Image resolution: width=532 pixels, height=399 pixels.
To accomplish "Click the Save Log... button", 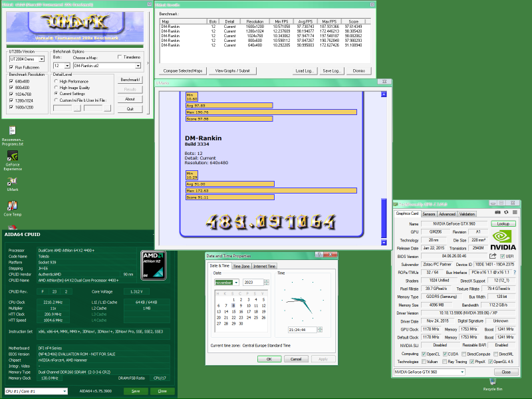I will 332,71.
